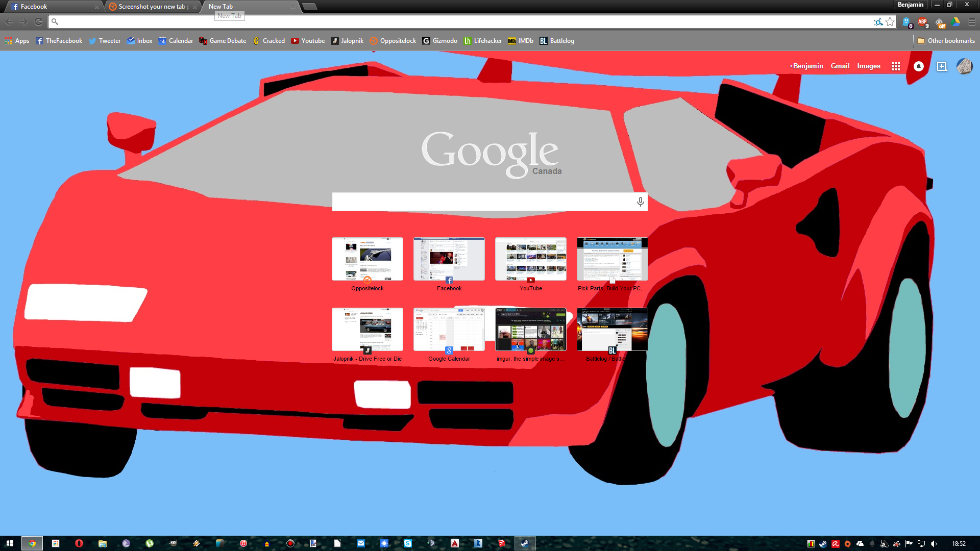Screen dimensions: 980x551
Task: Open the IMDb bookmark
Action: pos(520,41)
